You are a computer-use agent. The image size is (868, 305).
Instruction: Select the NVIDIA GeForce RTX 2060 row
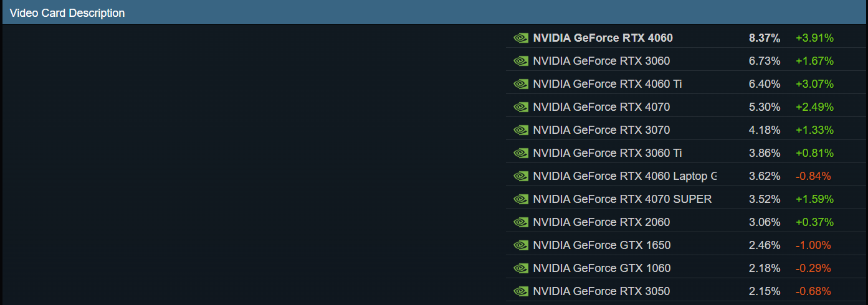pyautogui.click(x=686, y=222)
